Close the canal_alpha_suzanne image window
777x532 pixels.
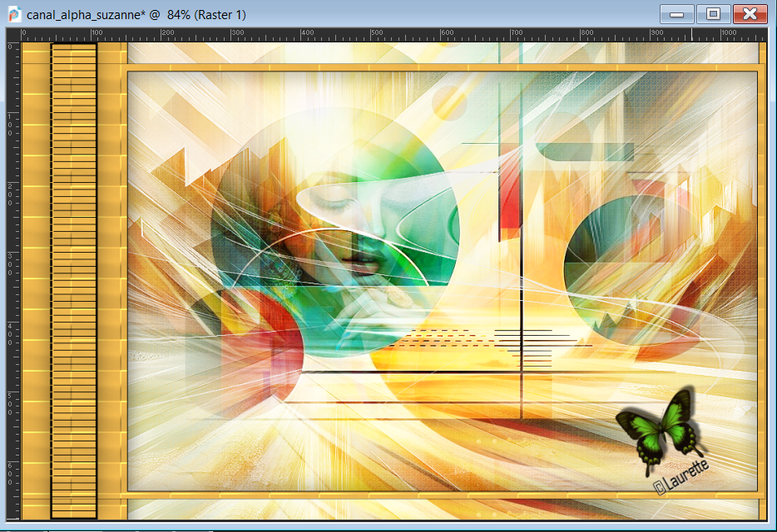(x=750, y=14)
